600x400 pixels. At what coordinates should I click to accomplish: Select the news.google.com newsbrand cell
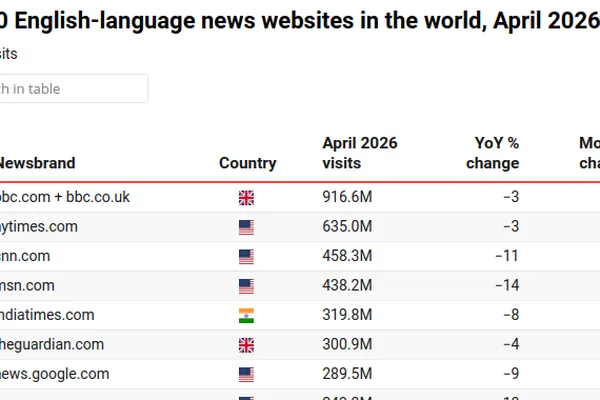pyautogui.click(x=54, y=374)
